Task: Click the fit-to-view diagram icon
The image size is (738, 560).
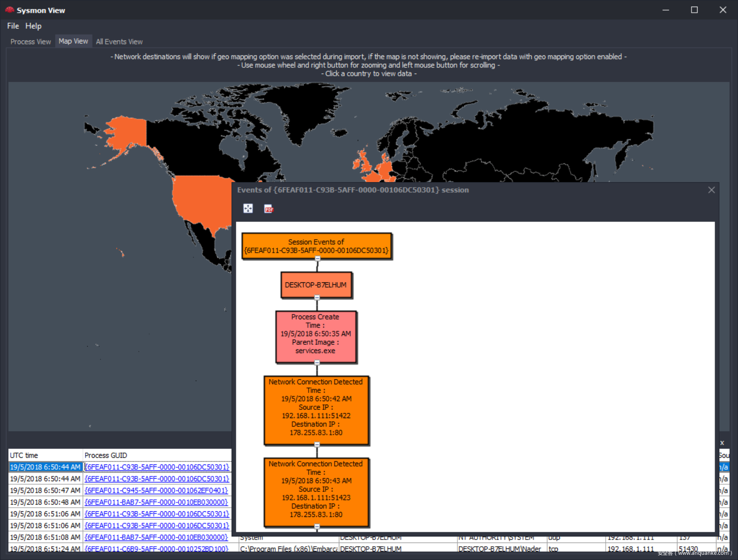Action: (x=248, y=208)
